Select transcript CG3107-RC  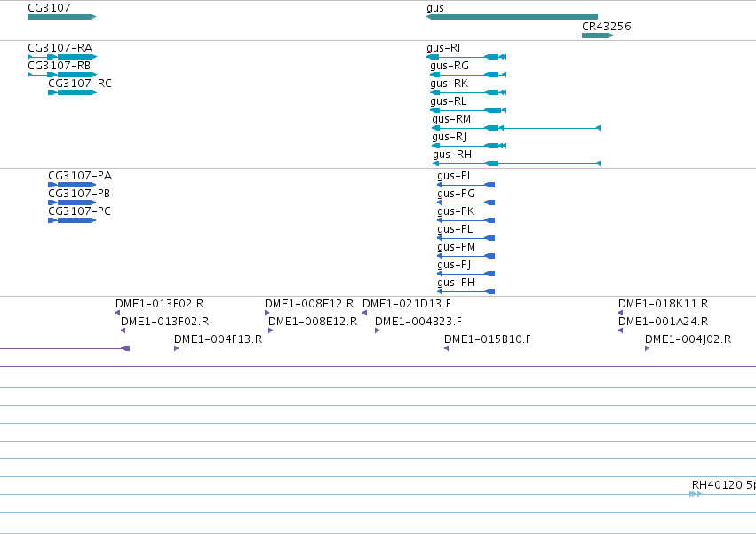[x=72, y=92]
